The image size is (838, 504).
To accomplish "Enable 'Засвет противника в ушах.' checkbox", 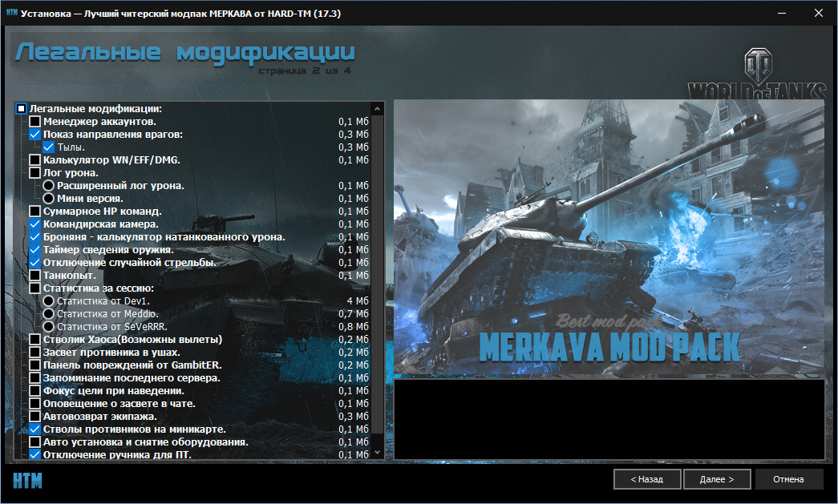I will tap(34, 353).
